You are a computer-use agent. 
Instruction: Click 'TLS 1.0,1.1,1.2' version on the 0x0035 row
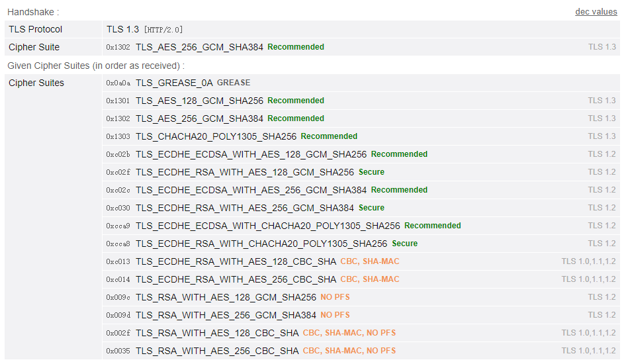[x=588, y=351]
